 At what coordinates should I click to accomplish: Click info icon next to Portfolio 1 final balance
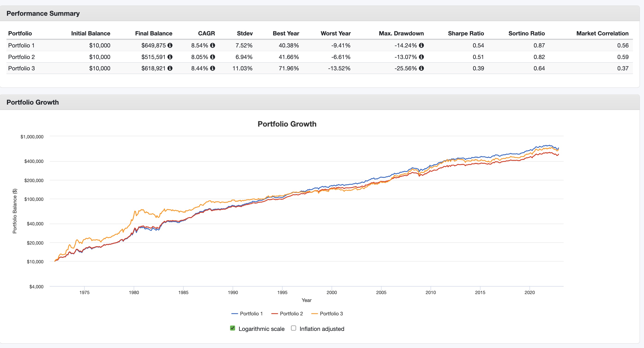pyautogui.click(x=170, y=45)
